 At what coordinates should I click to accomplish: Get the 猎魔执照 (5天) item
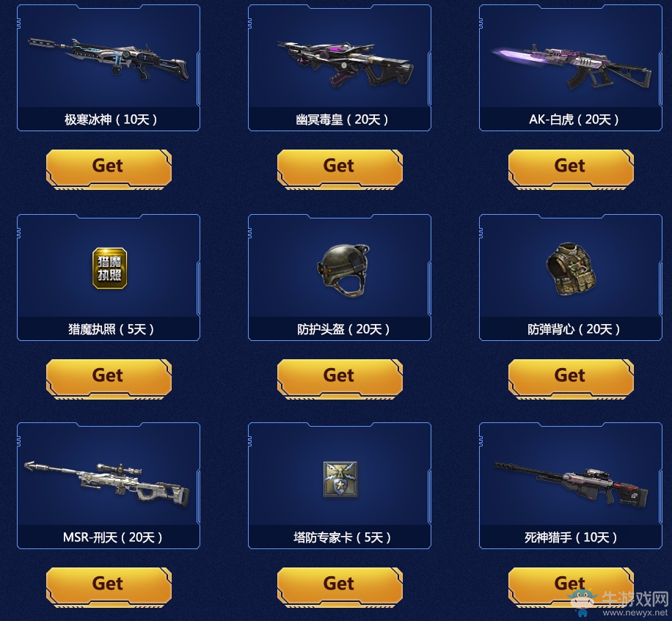(x=109, y=378)
